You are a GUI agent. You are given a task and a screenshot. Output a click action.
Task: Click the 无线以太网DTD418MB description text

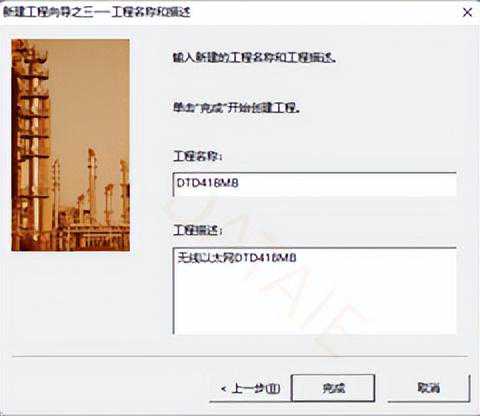coord(237,258)
